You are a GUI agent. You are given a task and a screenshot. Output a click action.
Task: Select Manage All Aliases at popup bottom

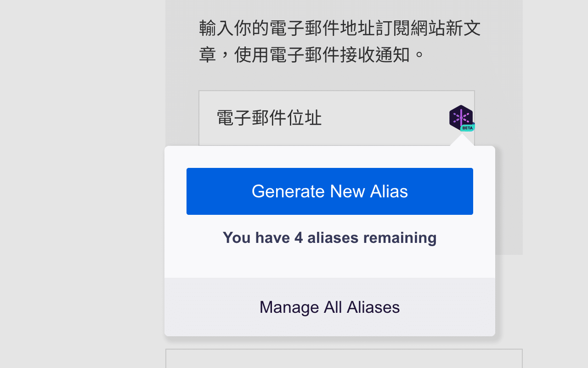pyautogui.click(x=329, y=307)
